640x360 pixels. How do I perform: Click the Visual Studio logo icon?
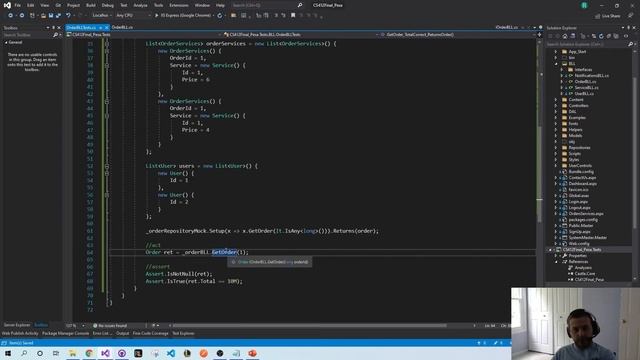[x=7, y=5]
